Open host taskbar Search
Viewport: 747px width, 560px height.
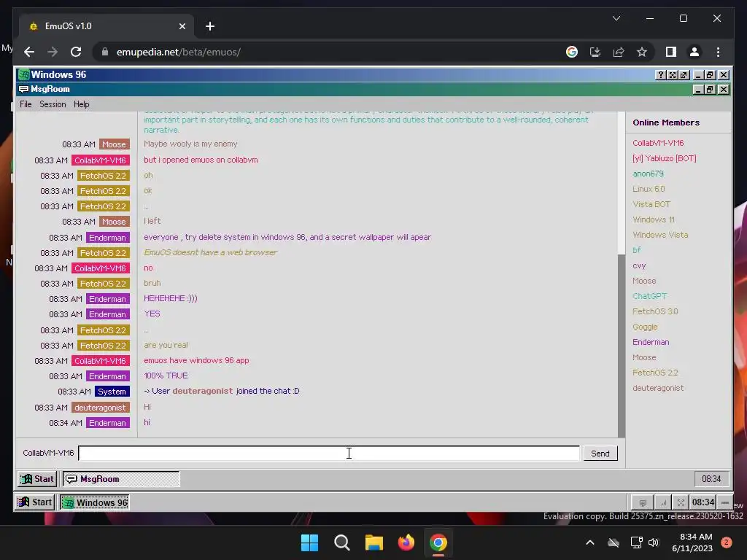click(341, 542)
